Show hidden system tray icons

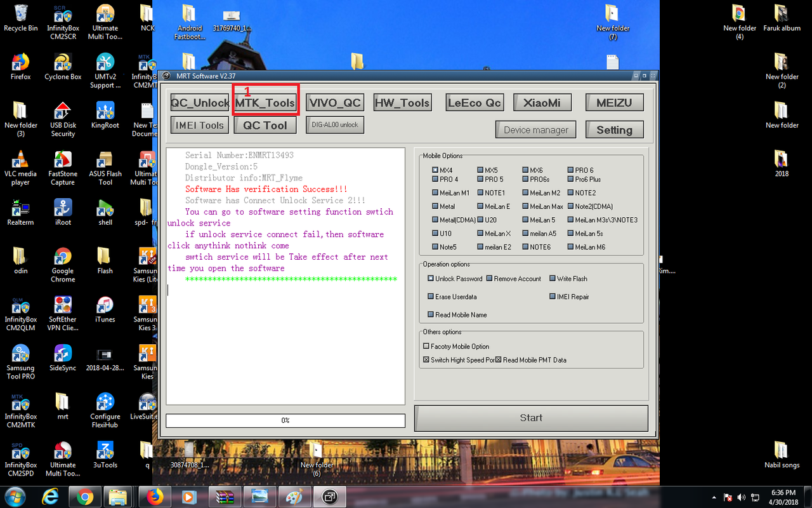(x=714, y=497)
